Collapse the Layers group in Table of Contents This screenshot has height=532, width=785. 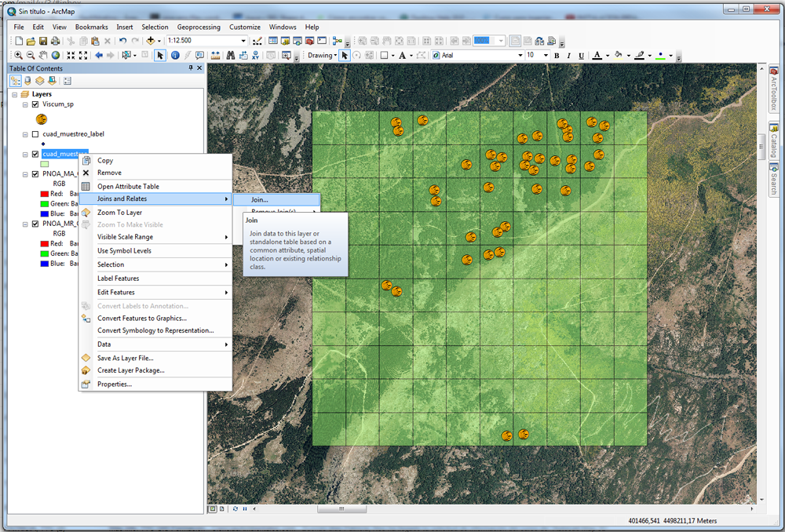point(13,93)
